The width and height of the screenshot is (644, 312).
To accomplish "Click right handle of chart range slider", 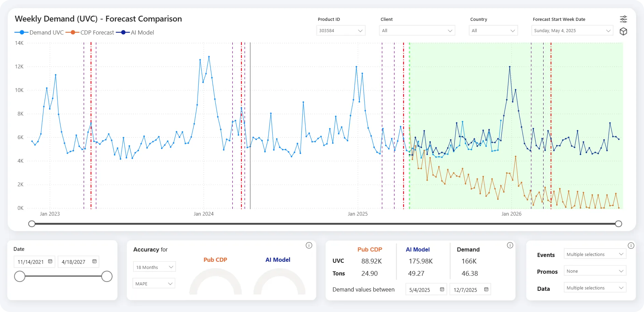I will pos(618,224).
